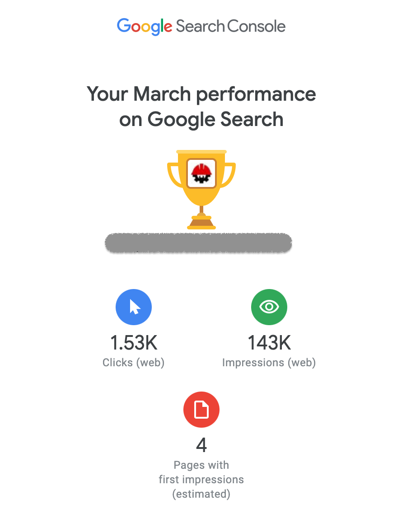Select the 1.53K clicks figure
The image size is (402, 532).
click(134, 343)
